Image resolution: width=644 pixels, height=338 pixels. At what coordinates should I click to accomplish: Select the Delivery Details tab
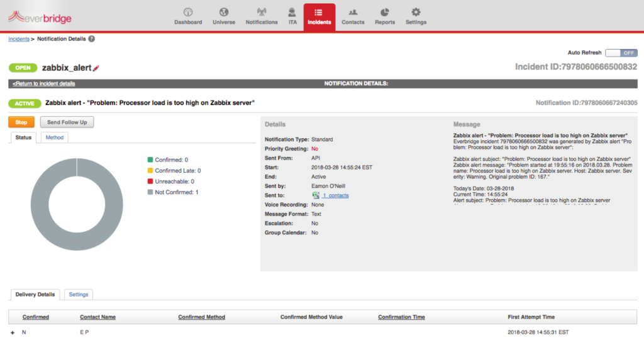35,295
